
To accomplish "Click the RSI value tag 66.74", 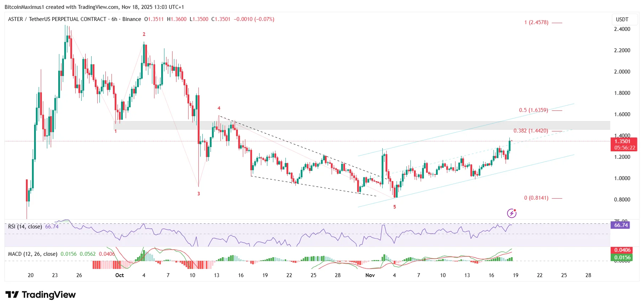I will tap(620, 225).
